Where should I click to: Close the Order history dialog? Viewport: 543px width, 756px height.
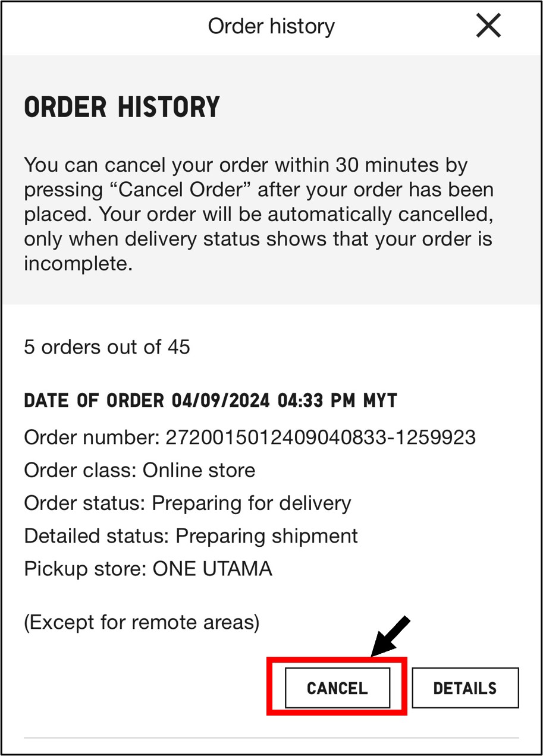488,26
